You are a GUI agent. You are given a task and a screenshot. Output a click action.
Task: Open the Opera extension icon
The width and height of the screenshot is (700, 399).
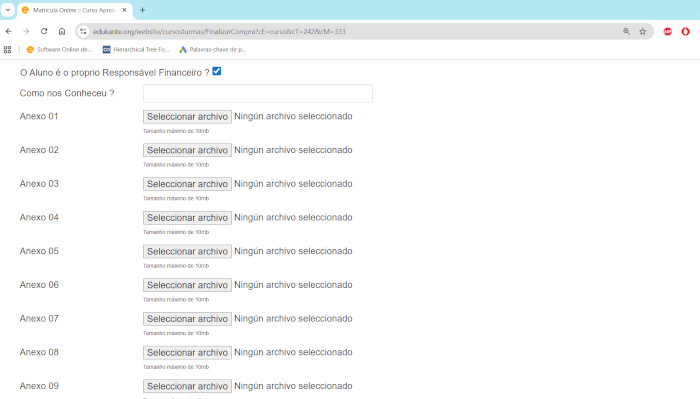685,31
